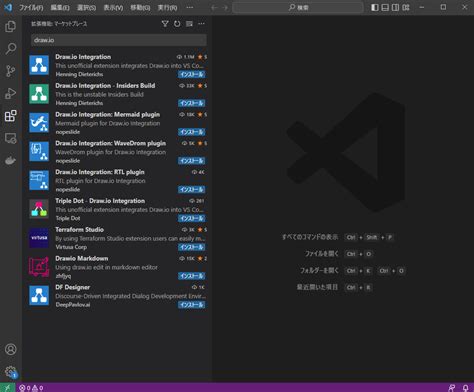Open notifications bell in status bar

[x=466, y=388]
